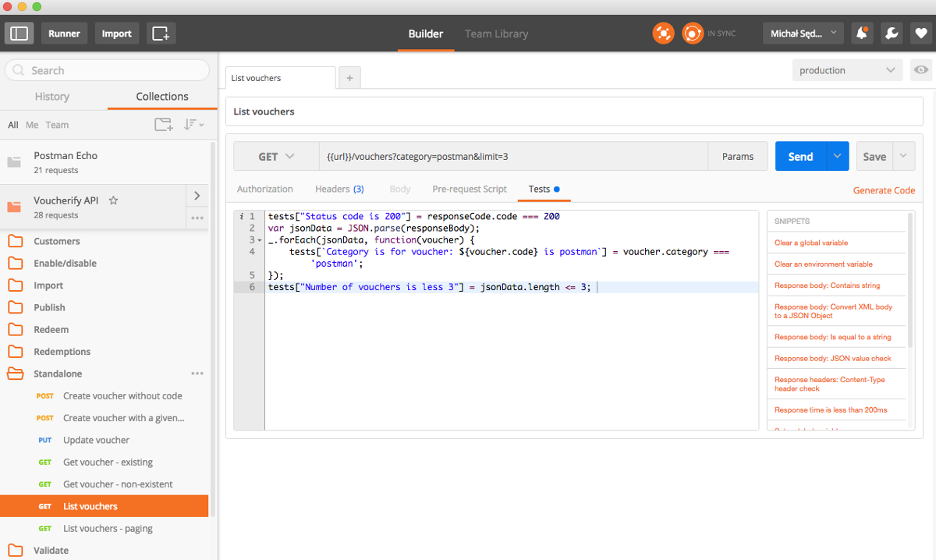Image resolution: width=936 pixels, height=560 pixels.
Task: Click the Generate Code link
Action: coord(885,190)
